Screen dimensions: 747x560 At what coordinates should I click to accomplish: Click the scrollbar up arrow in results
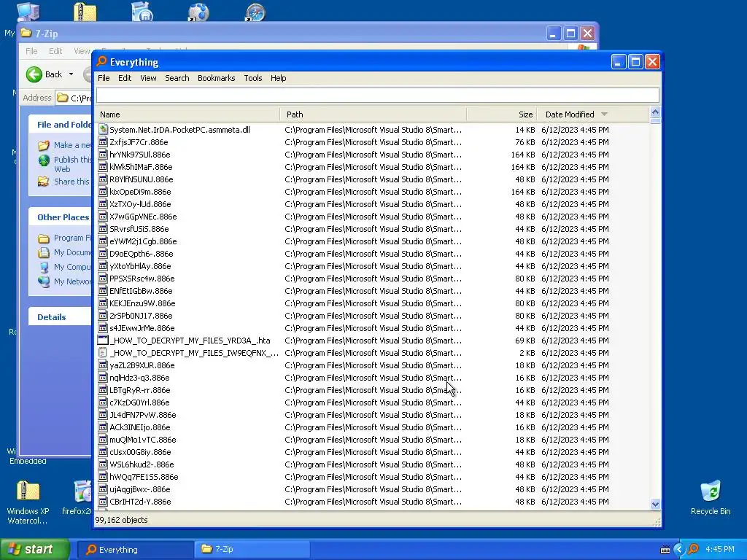(x=655, y=112)
